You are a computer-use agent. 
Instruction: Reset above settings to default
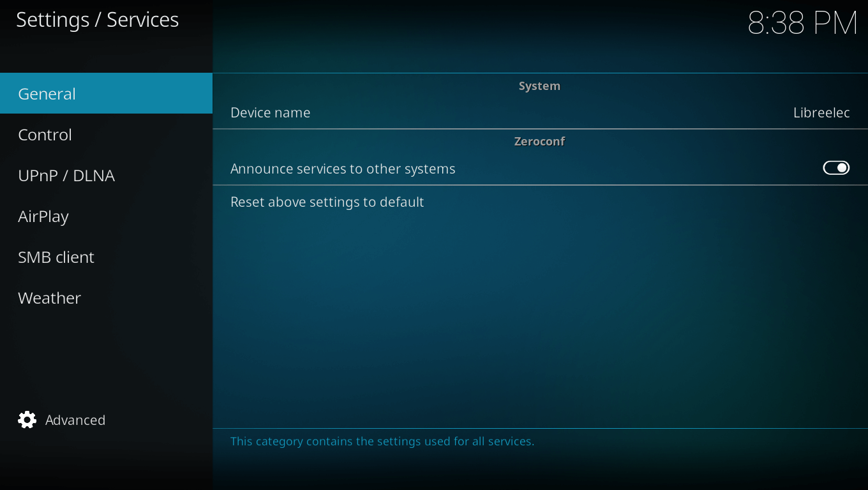pyautogui.click(x=327, y=202)
